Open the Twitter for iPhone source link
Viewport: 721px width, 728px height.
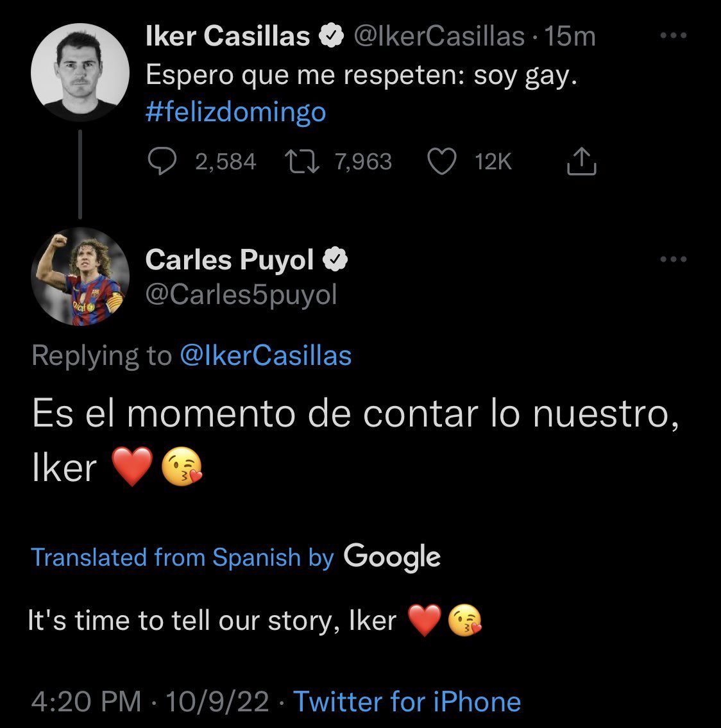(407, 701)
